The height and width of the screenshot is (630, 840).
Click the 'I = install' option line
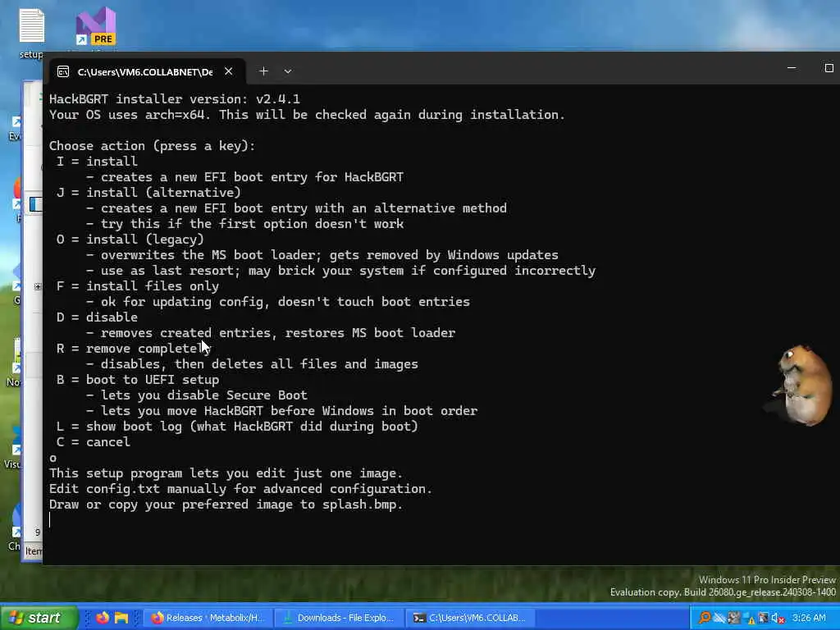tap(97, 162)
